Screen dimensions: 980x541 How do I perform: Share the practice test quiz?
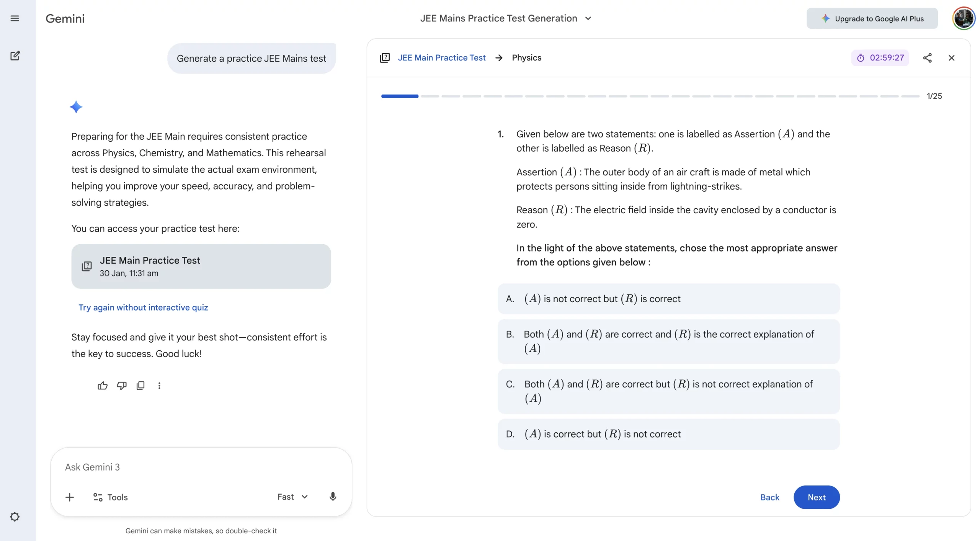coord(927,57)
